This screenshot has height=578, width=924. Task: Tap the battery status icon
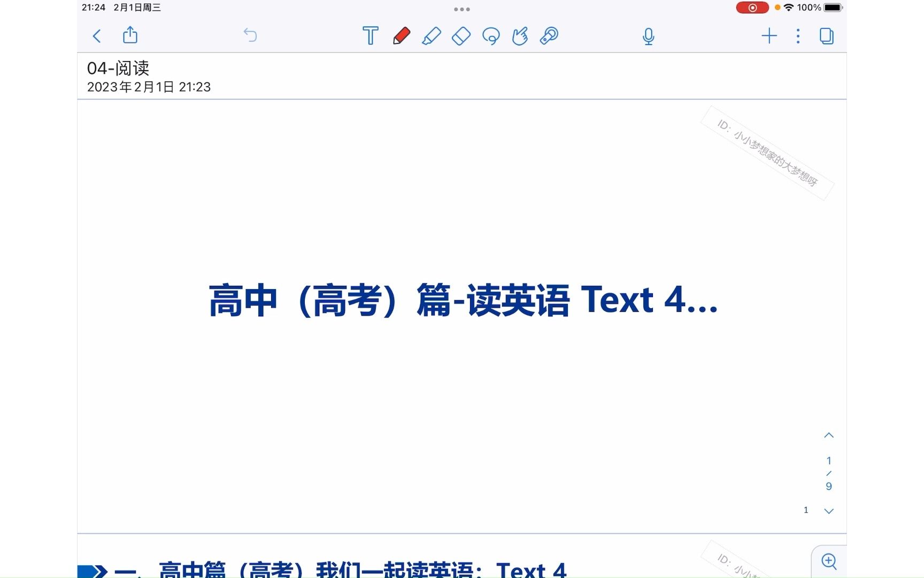833,7
